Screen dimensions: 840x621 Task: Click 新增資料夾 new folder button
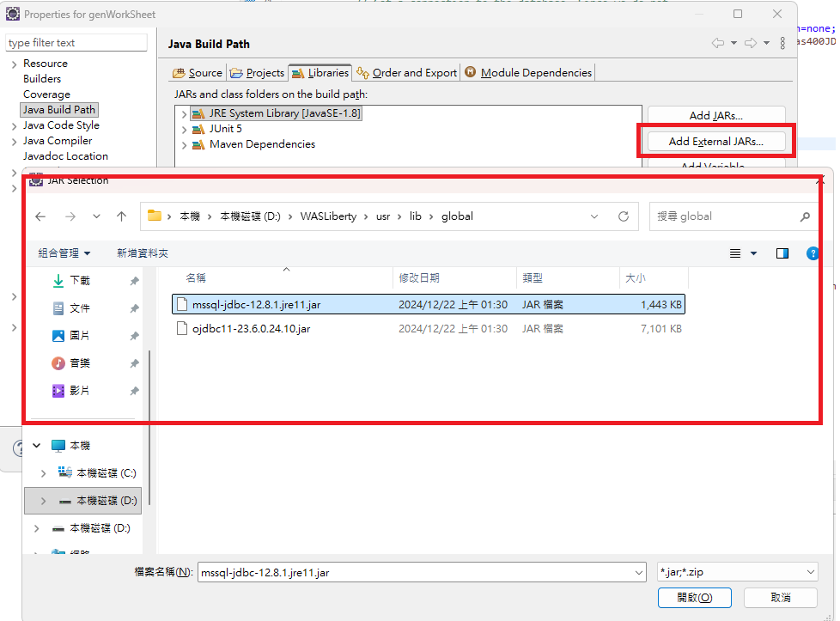click(143, 253)
